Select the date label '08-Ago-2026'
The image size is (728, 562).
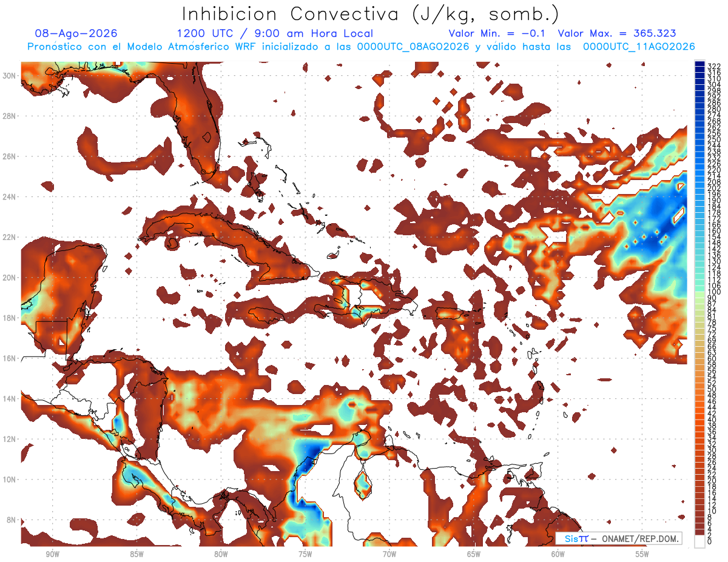pyautogui.click(x=76, y=33)
